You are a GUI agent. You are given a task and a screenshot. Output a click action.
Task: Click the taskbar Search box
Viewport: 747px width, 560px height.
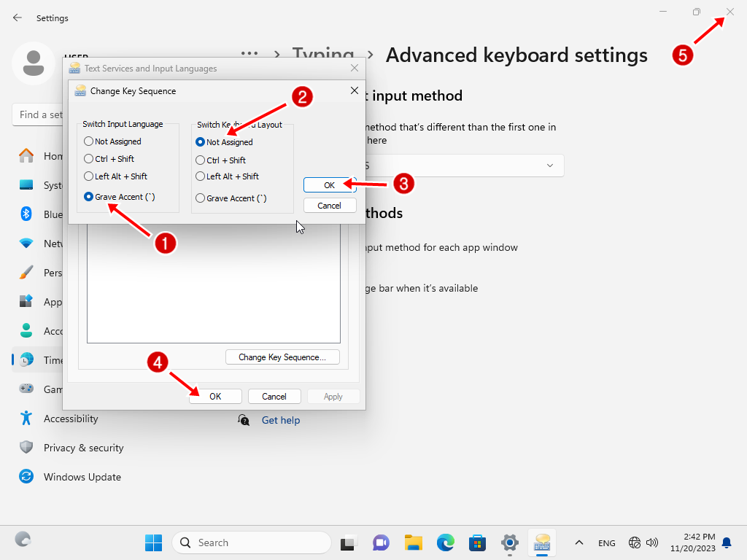coord(252,542)
